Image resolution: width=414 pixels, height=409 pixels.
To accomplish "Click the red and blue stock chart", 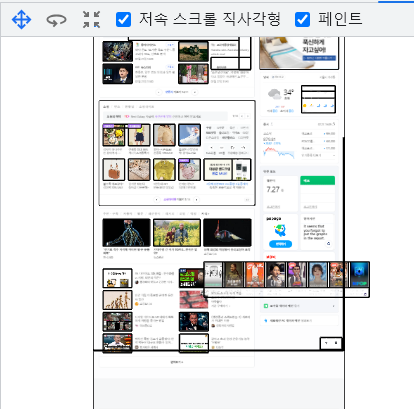I will point(279,152).
